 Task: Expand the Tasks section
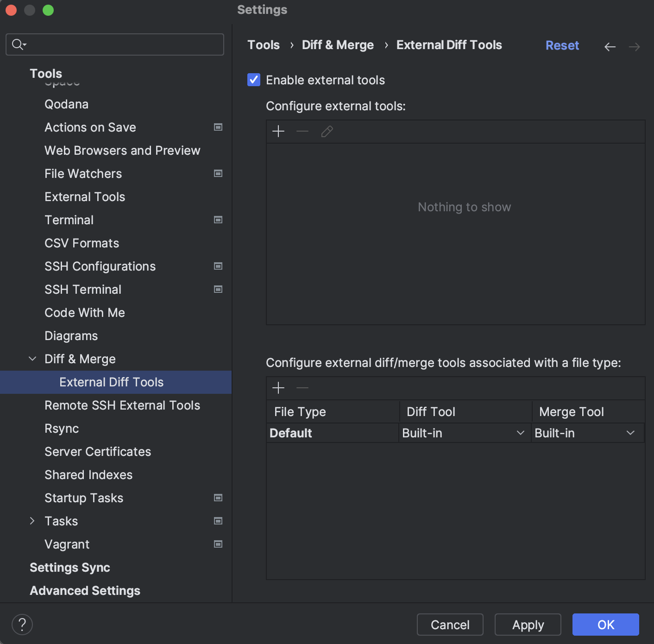coord(32,521)
